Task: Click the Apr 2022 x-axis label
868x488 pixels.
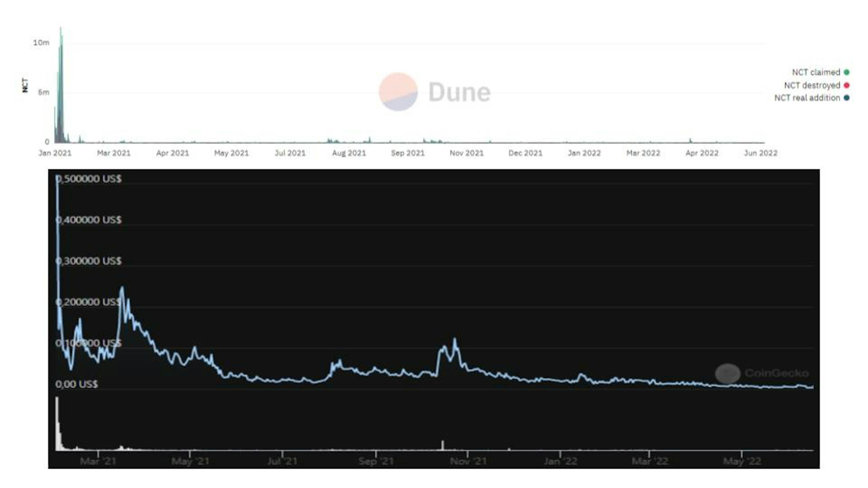Action: (x=702, y=153)
